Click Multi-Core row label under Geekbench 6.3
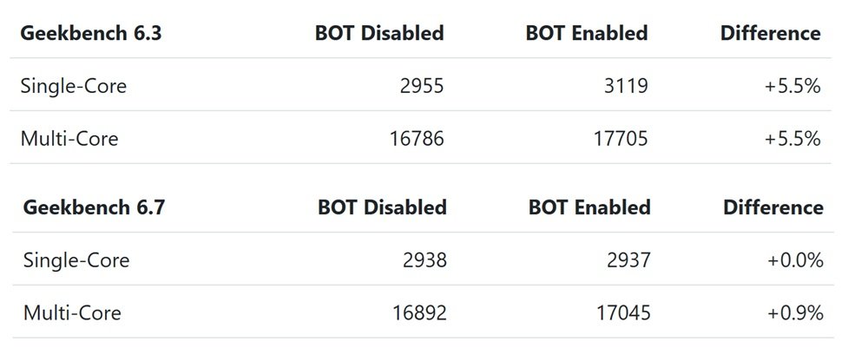Image resolution: width=868 pixels, height=348 pixels. pyautogui.click(x=70, y=139)
